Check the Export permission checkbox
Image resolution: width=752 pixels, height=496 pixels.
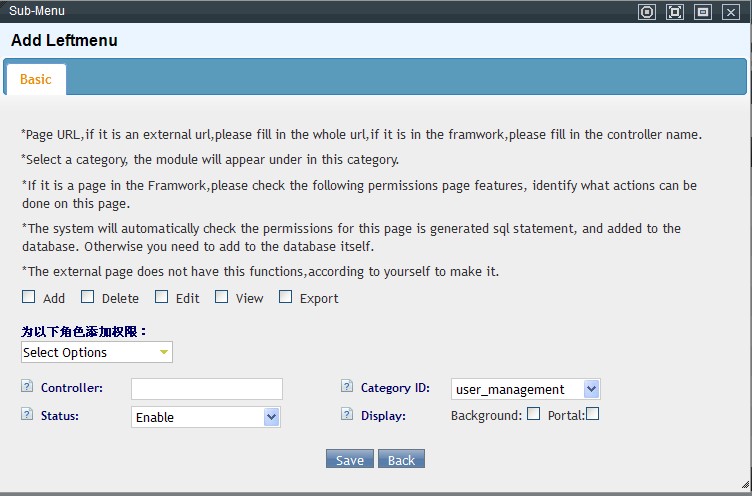(x=286, y=297)
